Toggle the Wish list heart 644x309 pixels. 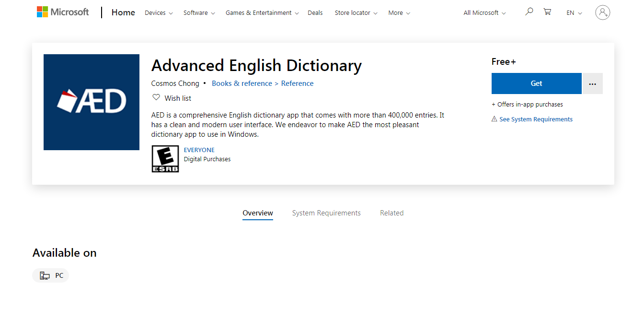point(156,97)
